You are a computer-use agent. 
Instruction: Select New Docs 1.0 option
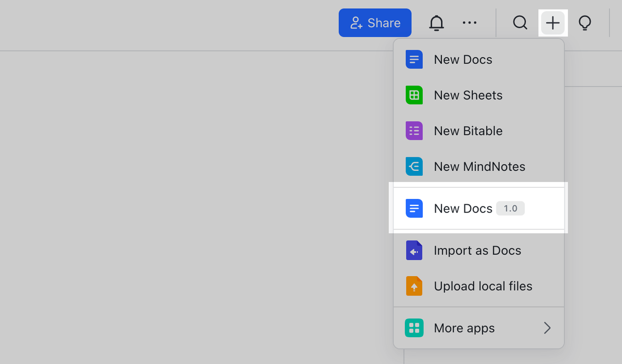pos(463,209)
